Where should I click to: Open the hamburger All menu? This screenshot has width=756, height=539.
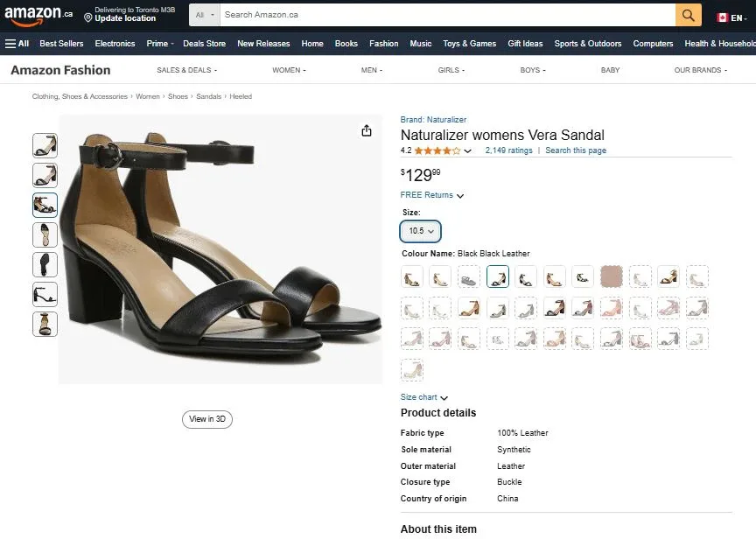coord(17,44)
